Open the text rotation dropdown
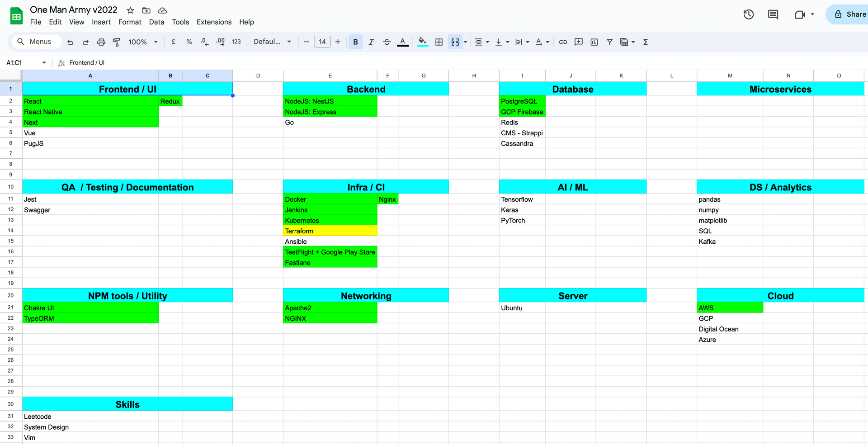 (542, 42)
